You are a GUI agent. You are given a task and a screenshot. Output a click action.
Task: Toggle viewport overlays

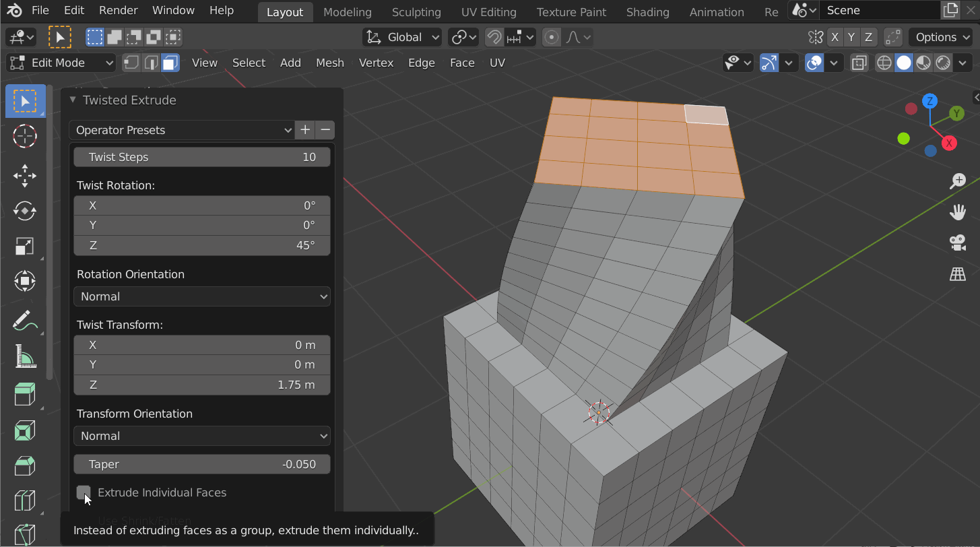pos(814,63)
